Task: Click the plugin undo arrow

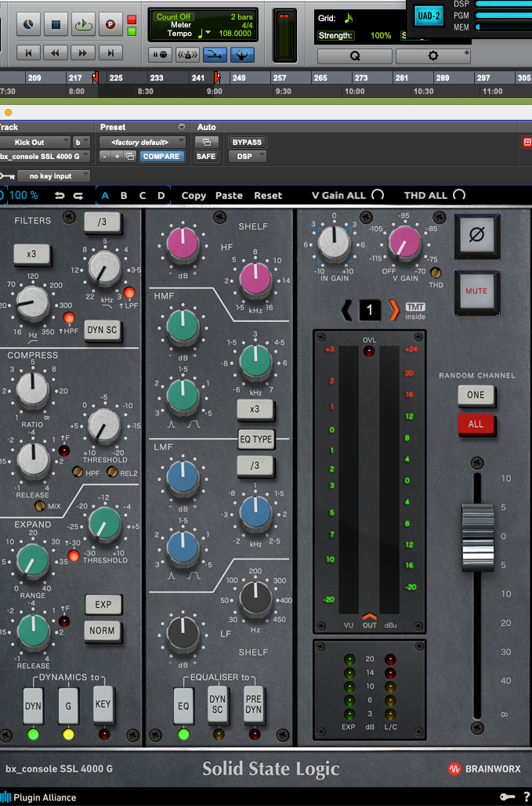Action: coord(60,195)
